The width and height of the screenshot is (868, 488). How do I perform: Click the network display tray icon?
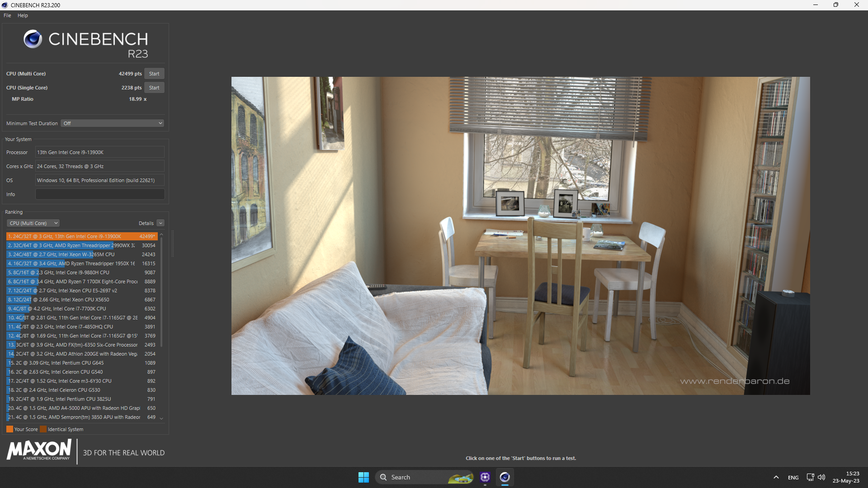point(810,477)
